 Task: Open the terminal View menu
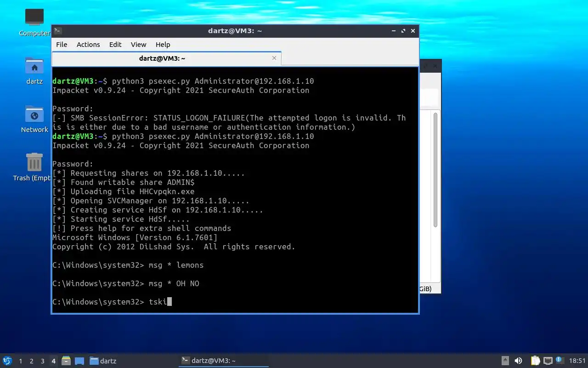[x=138, y=45]
